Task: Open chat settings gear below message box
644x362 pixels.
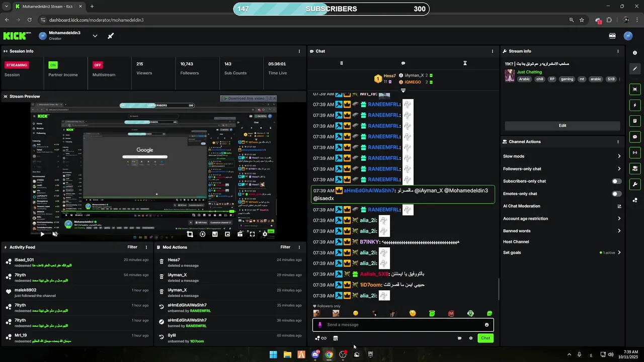Action: point(471,338)
